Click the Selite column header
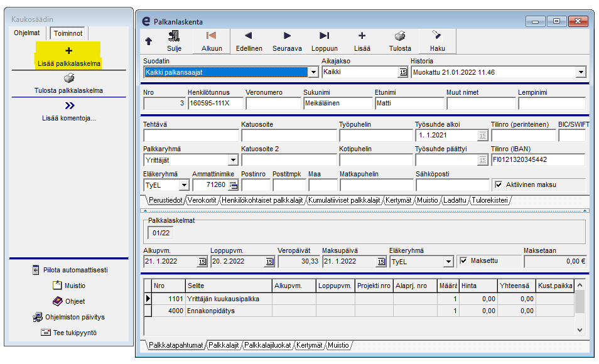Image resolution: width=599 pixels, height=364 pixels. 229,286
